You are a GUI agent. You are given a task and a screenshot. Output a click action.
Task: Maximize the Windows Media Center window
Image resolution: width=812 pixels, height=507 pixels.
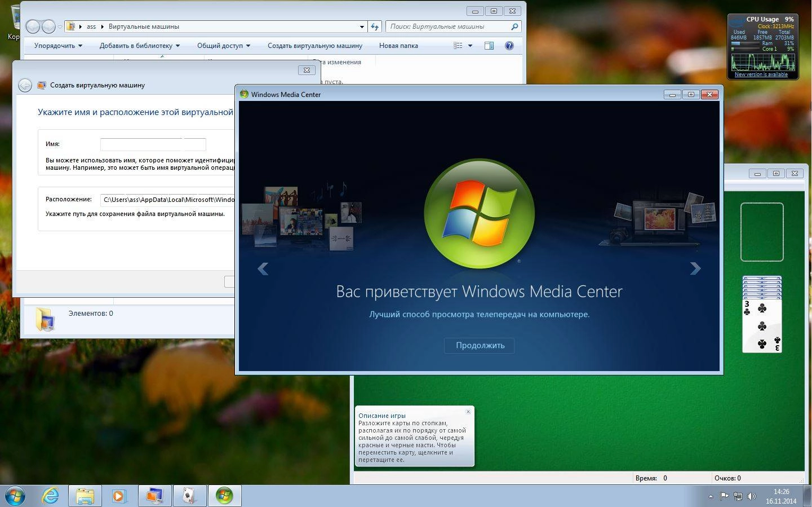click(691, 94)
